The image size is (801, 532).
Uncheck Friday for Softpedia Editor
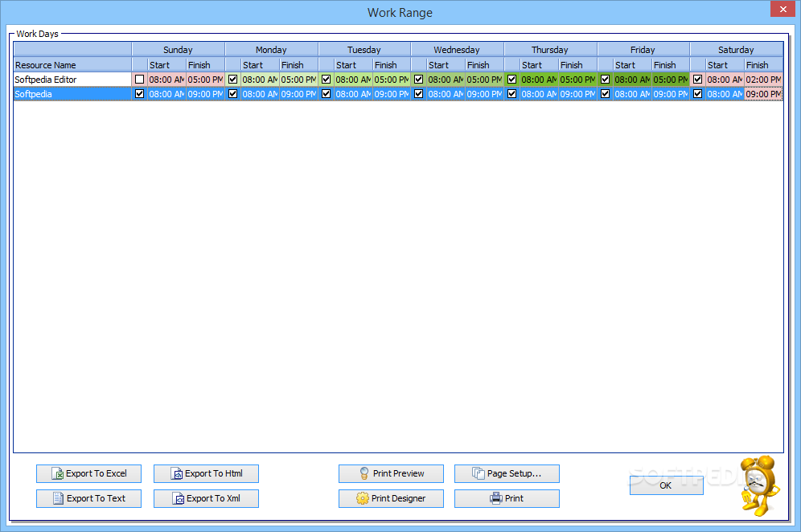606,80
